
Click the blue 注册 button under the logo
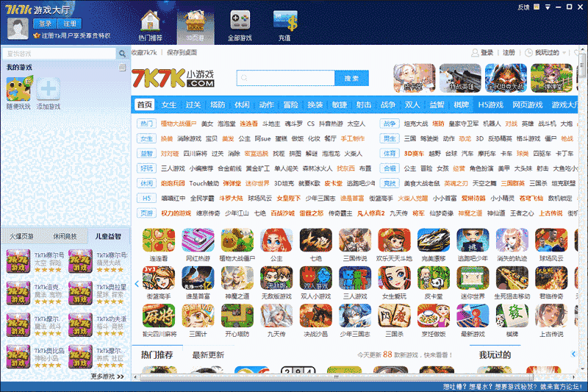[69, 24]
